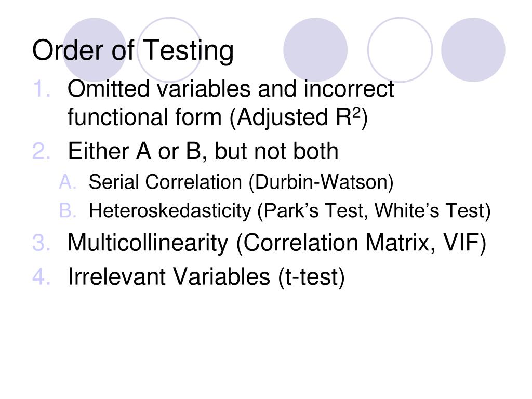The height and width of the screenshot is (399, 532).
Task: Click 'functional form (Adjusted R²)' line
Action: (218, 117)
